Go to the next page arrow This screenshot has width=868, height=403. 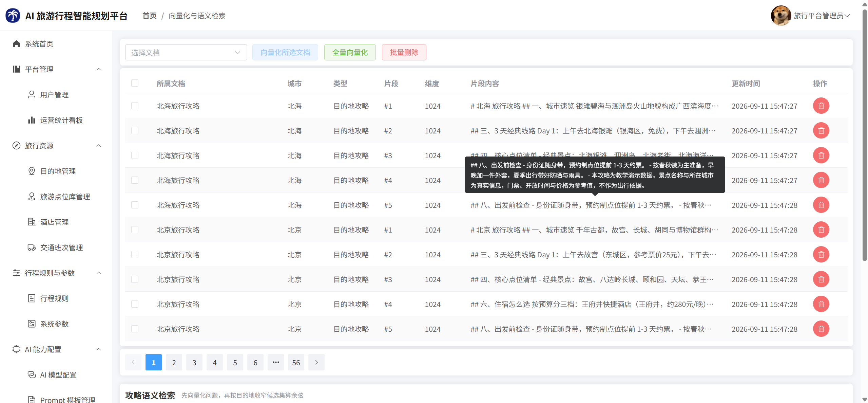(316, 362)
